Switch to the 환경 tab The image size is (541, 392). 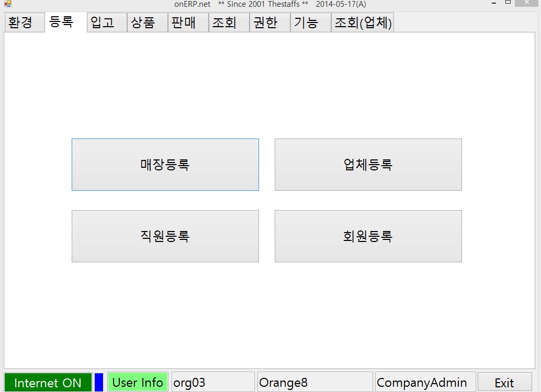coord(24,23)
